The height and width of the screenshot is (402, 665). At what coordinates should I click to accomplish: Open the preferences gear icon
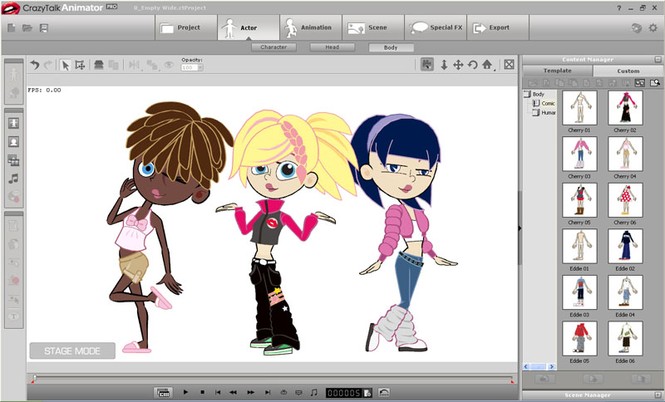click(x=653, y=28)
